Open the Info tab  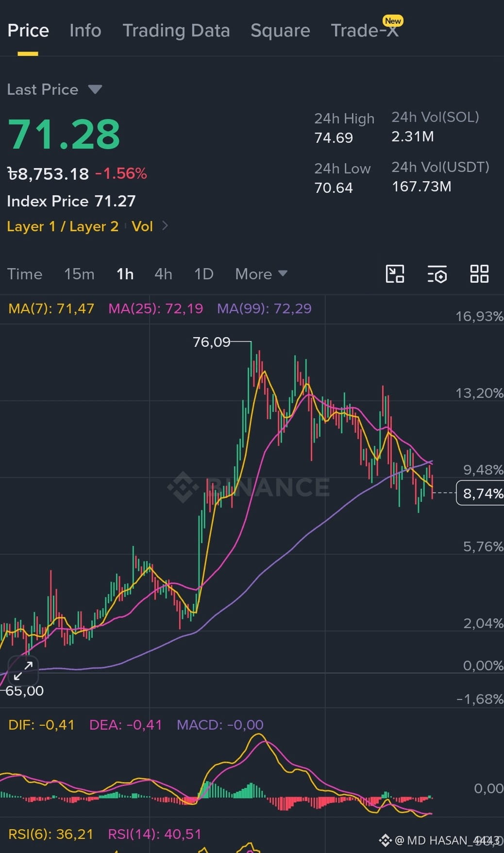pos(85,31)
